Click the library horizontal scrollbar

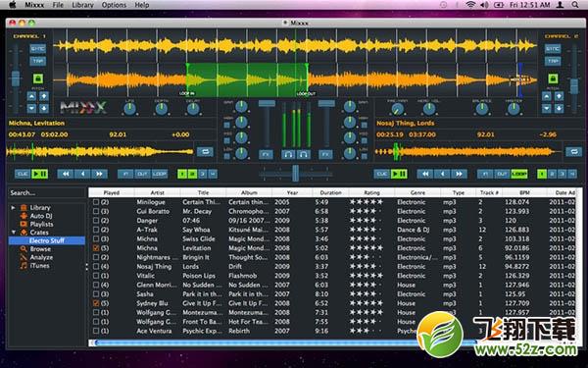pyautogui.click(x=285, y=342)
